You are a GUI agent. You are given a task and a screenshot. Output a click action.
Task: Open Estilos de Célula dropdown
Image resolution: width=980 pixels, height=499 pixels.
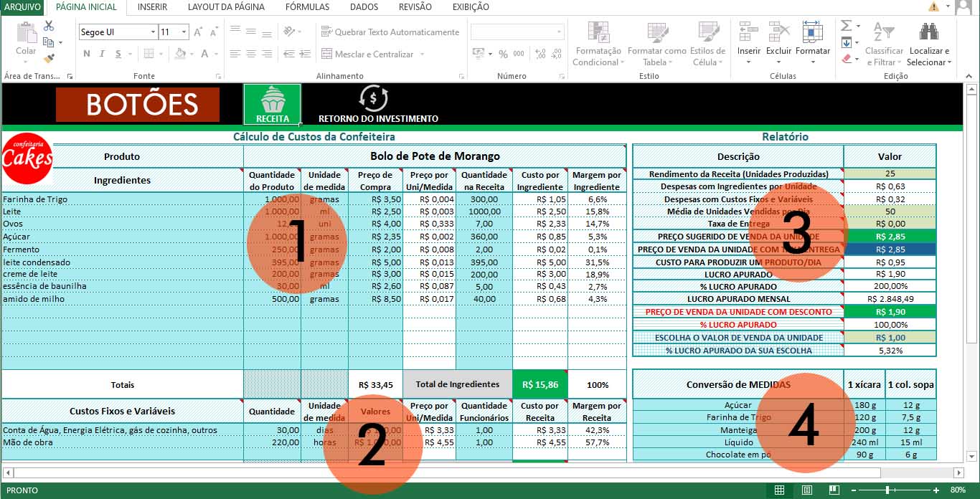click(707, 43)
